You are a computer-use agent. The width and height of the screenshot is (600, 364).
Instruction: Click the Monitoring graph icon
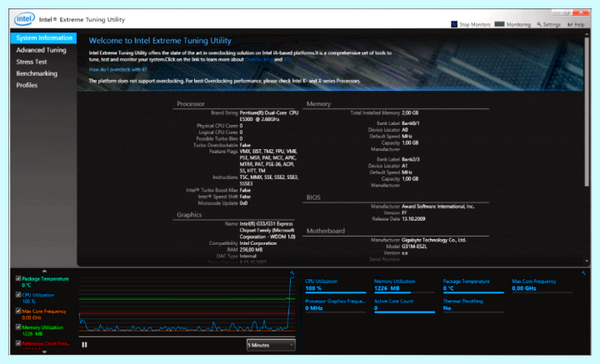coord(499,24)
